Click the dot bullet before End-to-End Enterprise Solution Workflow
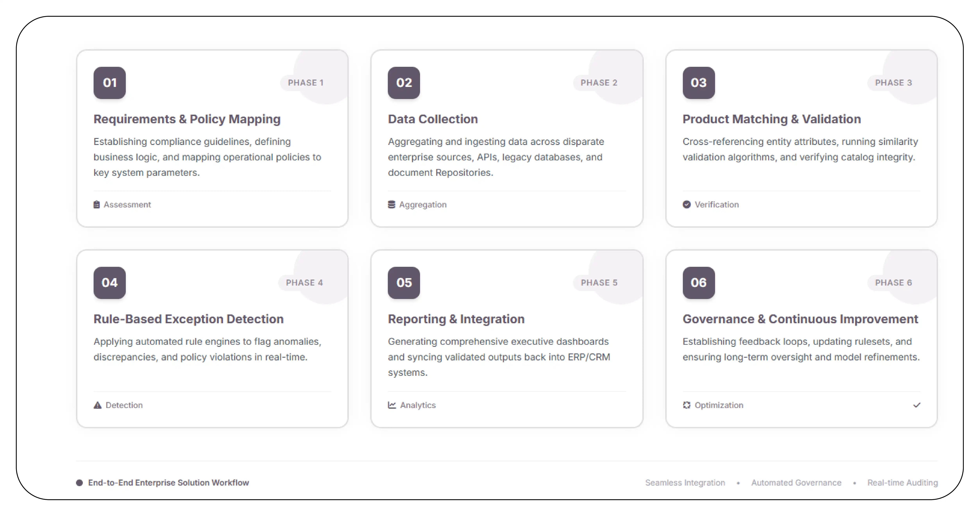The image size is (980, 516). pyautogui.click(x=80, y=483)
